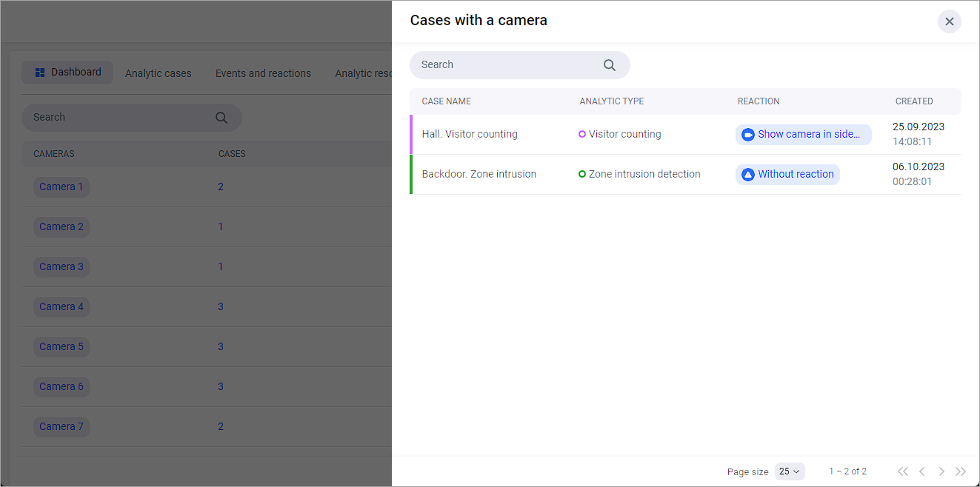Switch to the Events and reactions tab
Viewport: 980px width, 487px height.
[263, 73]
